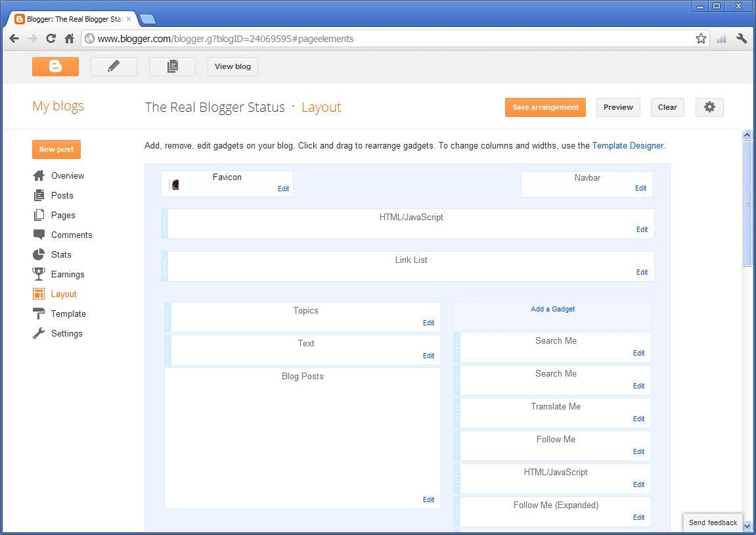Screen dimensions: 756x535
Task: Click the Layout grid icon in sidebar
Action: click(39, 294)
